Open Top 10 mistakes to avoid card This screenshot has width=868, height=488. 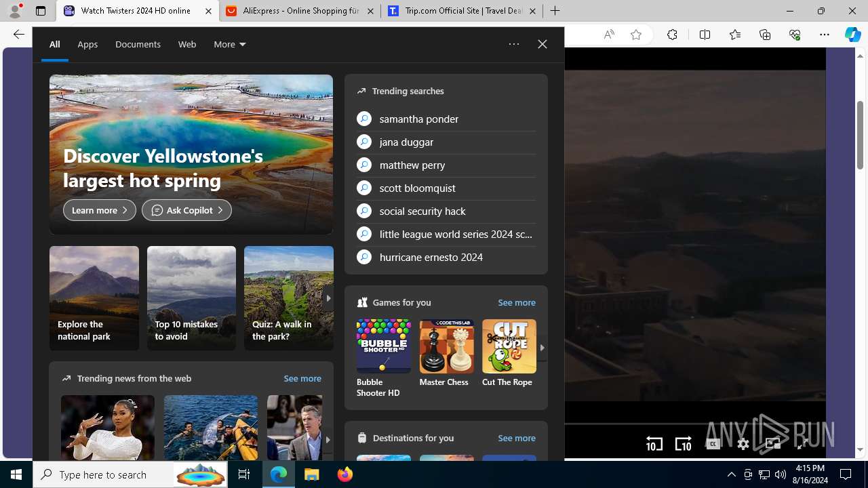click(x=191, y=298)
